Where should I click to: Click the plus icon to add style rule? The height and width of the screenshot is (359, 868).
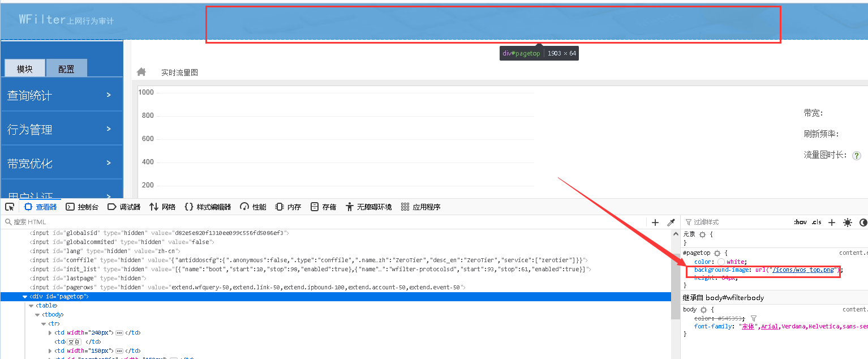pyautogui.click(x=832, y=223)
